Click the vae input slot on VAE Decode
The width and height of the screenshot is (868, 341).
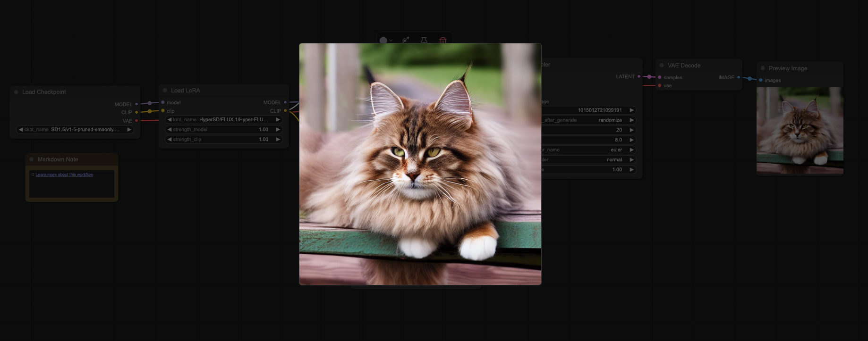click(x=660, y=85)
